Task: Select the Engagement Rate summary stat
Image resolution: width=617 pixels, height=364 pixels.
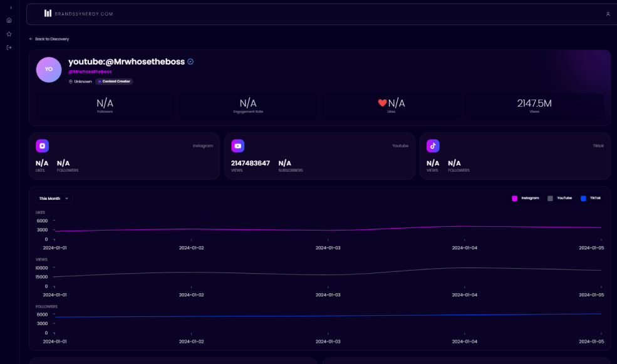Action: pos(248,105)
